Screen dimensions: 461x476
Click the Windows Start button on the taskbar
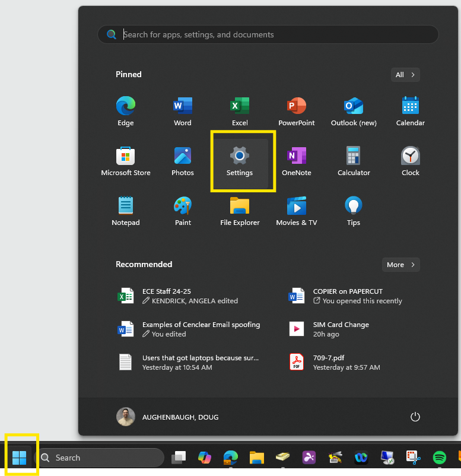tap(20, 458)
